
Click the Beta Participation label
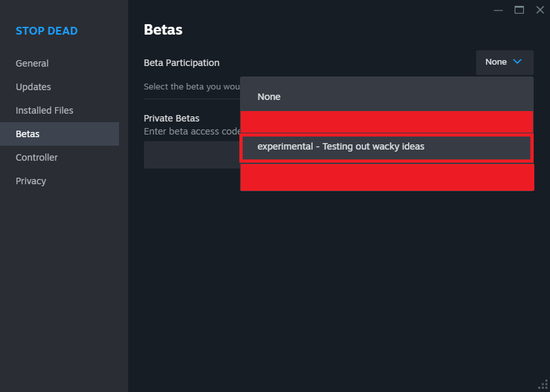click(182, 63)
